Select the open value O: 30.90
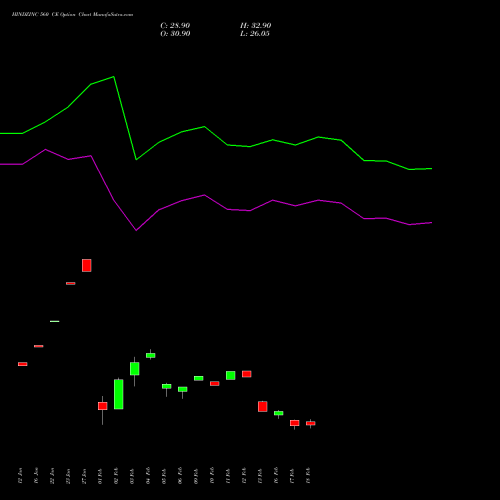Viewport: 500px width, 500px height. click(175, 34)
